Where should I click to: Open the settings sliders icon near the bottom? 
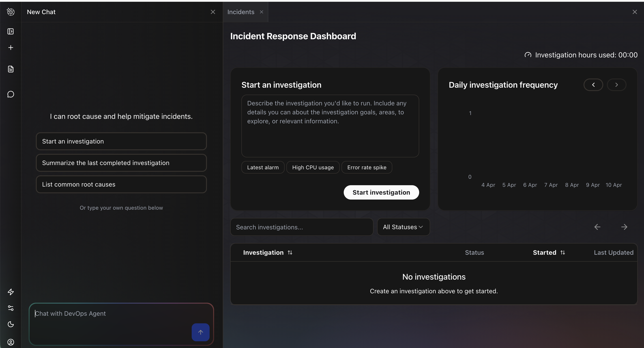click(11, 308)
